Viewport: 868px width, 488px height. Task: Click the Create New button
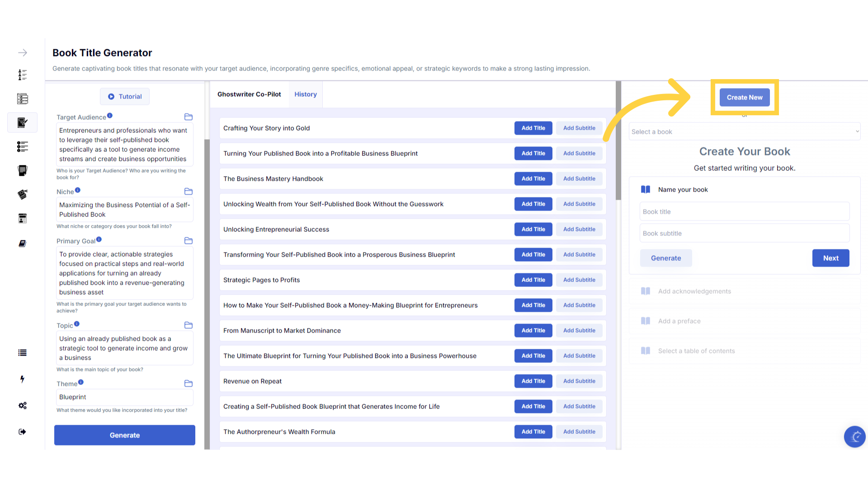click(x=744, y=98)
